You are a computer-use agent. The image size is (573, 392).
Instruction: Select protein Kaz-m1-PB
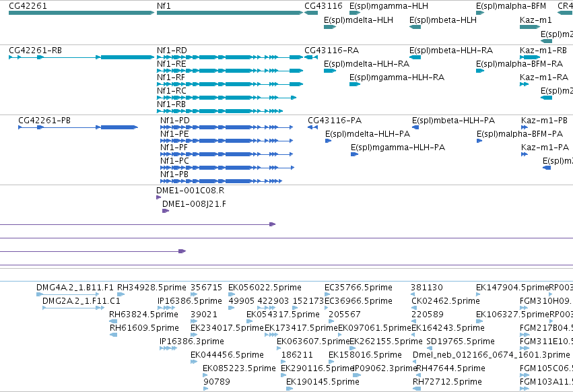525,127
